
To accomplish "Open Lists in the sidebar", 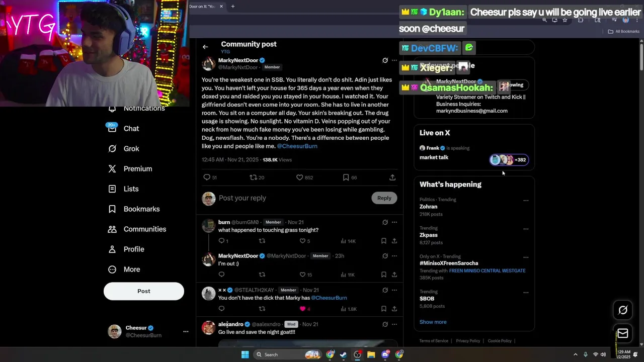I will tap(124, 189).
